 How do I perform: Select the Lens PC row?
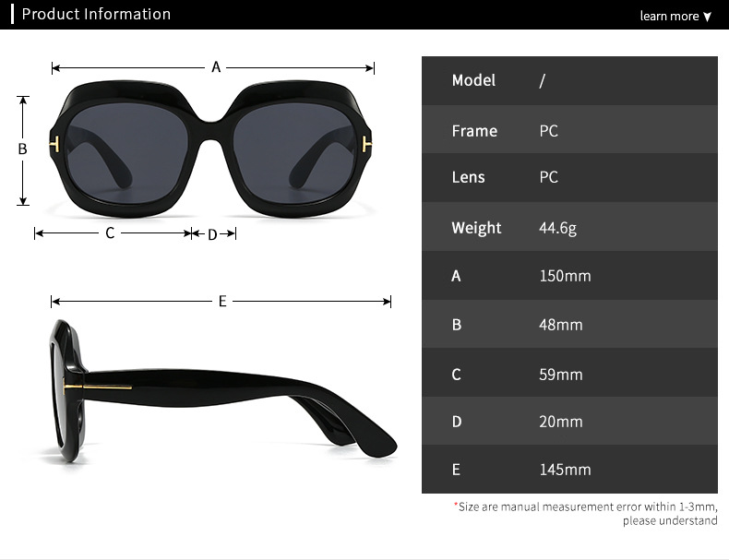[x=569, y=177]
